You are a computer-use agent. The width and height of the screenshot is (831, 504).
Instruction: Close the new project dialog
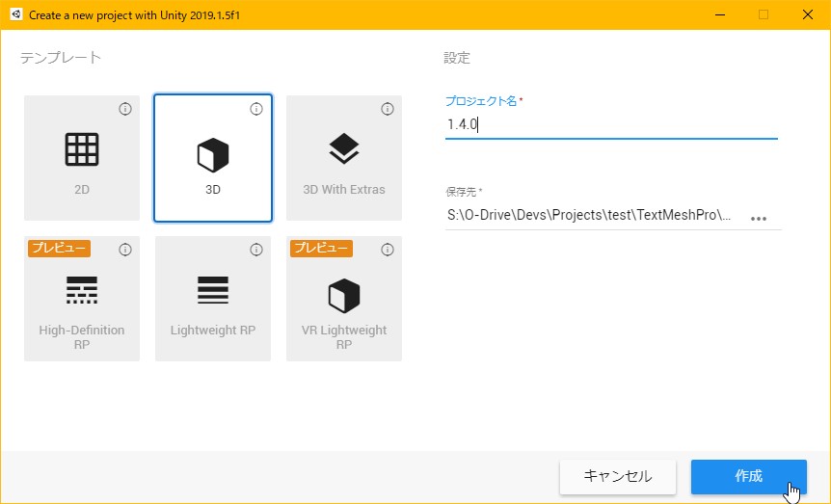pyautogui.click(x=807, y=14)
